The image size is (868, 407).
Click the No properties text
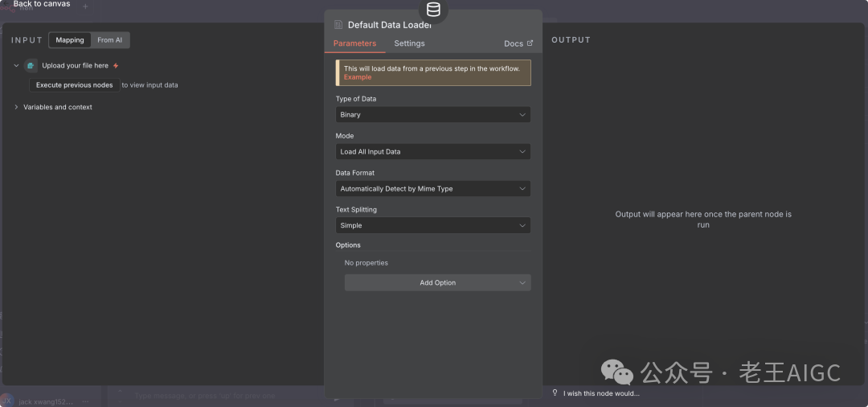pos(366,262)
